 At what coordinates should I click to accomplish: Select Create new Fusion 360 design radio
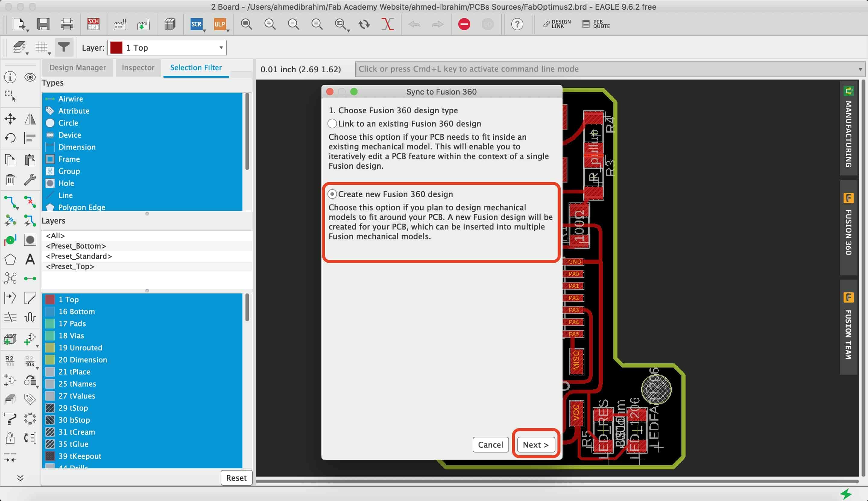(332, 194)
